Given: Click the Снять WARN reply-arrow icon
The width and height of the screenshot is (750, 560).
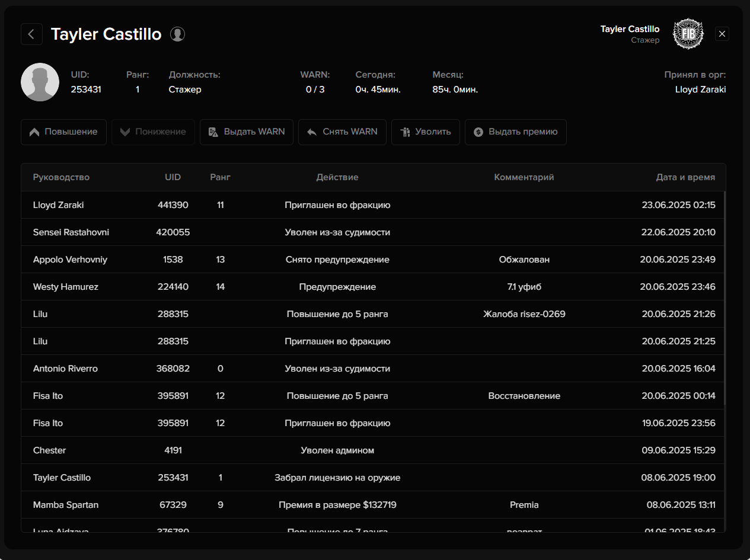Looking at the screenshot, I should (x=312, y=132).
